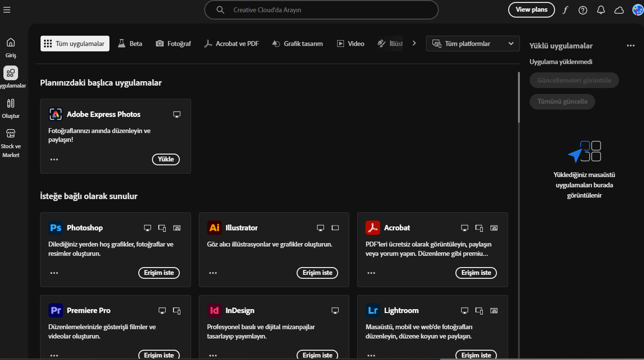Open the notifications bell

pyautogui.click(x=601, y=10)
